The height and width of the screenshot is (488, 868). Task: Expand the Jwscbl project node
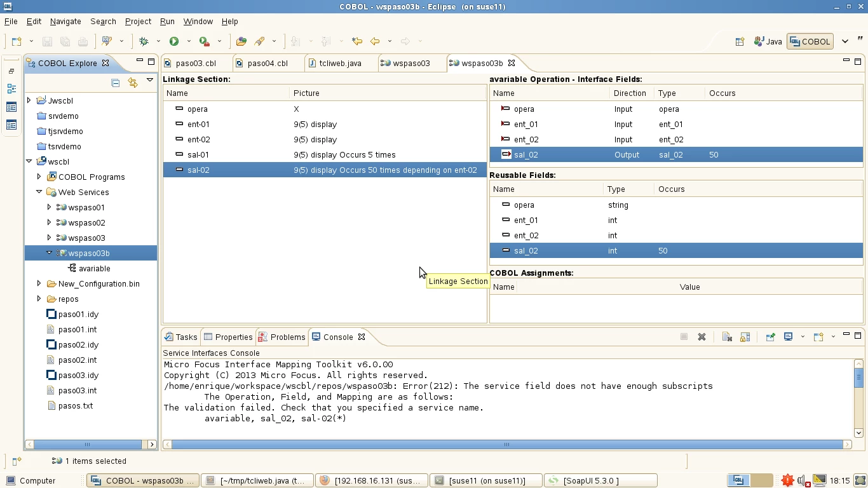tap(29, 100)
